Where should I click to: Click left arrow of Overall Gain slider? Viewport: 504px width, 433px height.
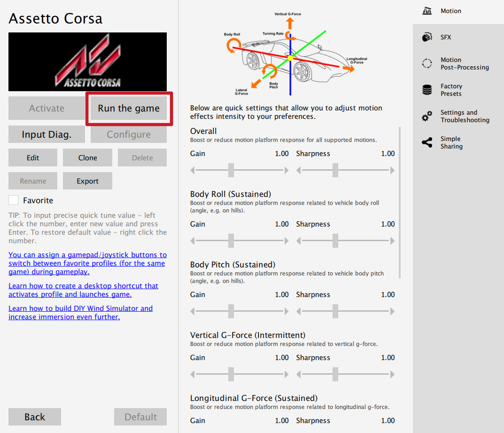click(193, 171)
